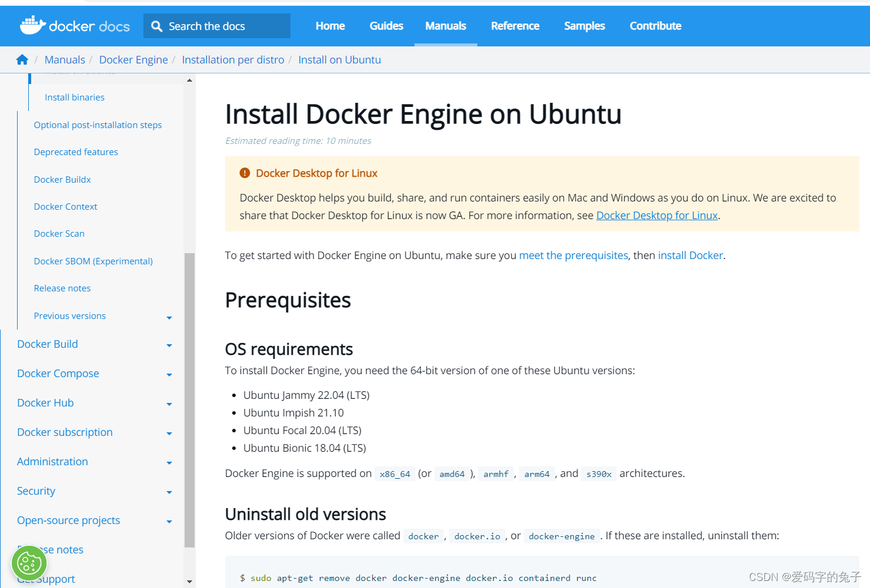Open Docker Scan sidebar item

tap(59, 234)
